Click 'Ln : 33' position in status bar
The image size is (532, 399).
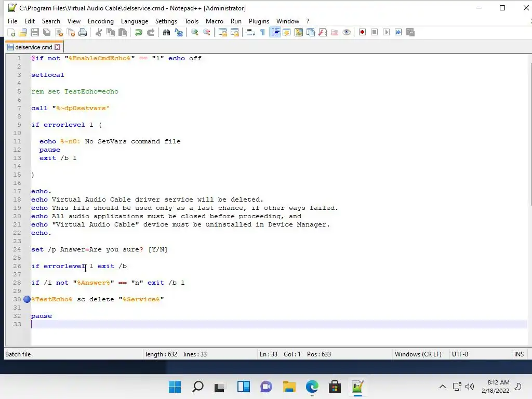[269, 354]
